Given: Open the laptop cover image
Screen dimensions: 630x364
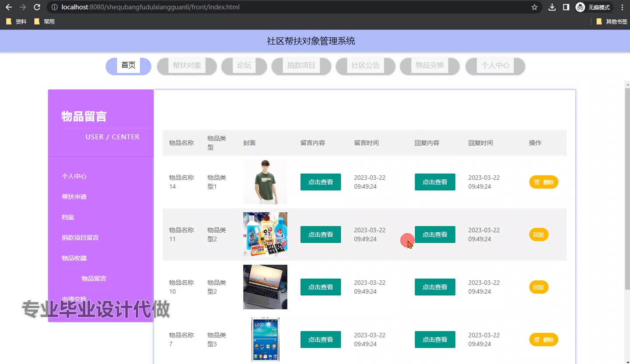Looking at the screenshot, I should tap(265, 287).
